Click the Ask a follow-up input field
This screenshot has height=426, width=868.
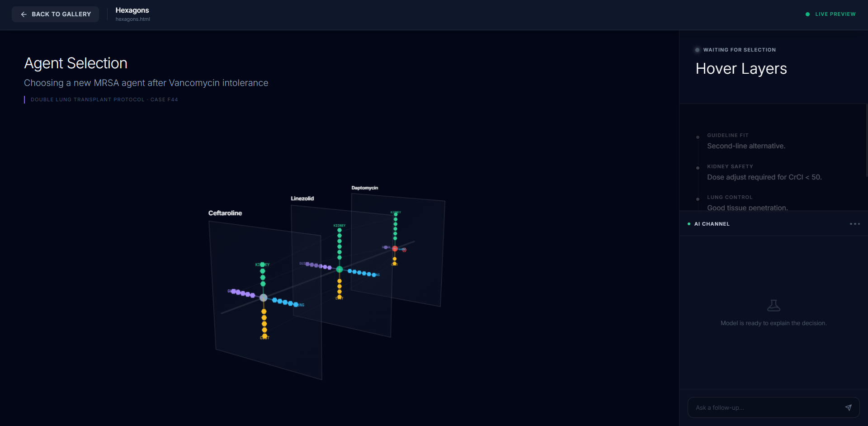tap(769, 407)
